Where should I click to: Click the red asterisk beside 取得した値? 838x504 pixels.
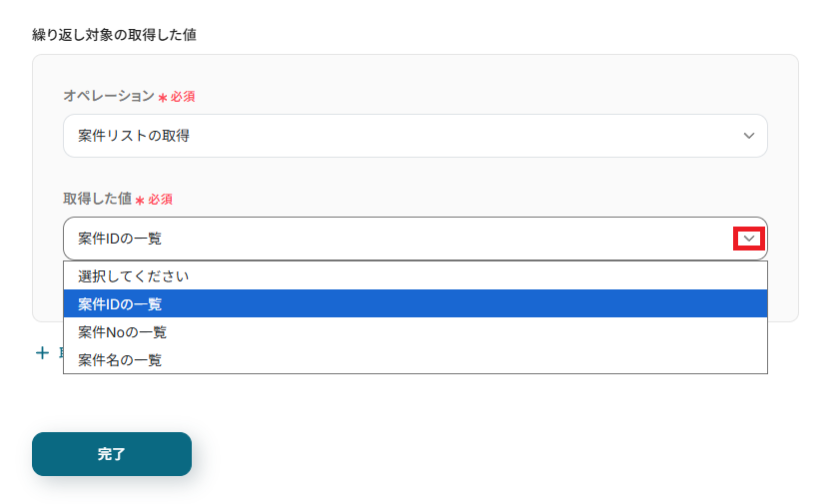tap(141, 200)
